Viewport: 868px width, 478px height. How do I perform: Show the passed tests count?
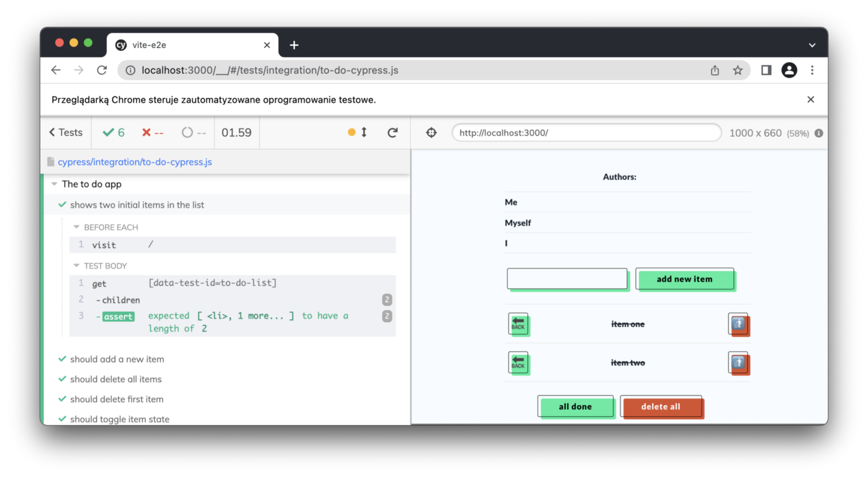114,132
